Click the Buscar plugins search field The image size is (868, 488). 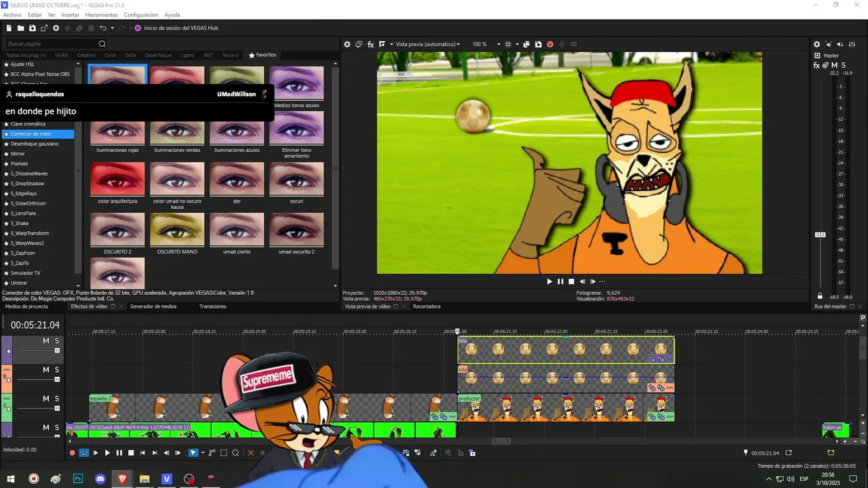coord(52,44)
